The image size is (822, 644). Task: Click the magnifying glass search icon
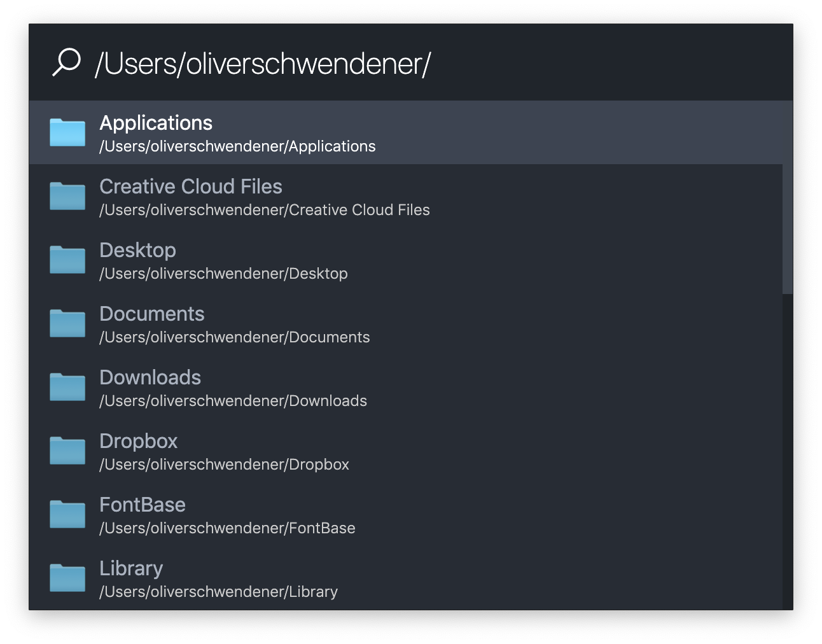66,62
